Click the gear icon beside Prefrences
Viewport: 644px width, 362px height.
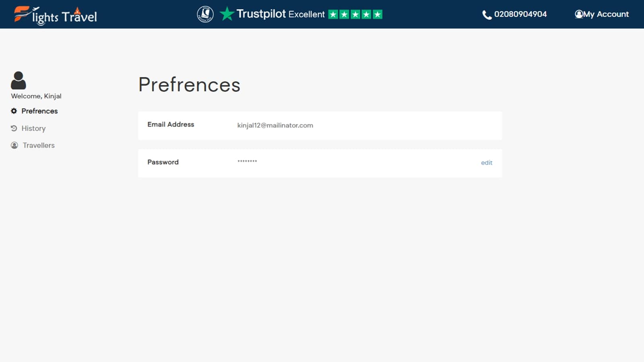coord(14,111)
